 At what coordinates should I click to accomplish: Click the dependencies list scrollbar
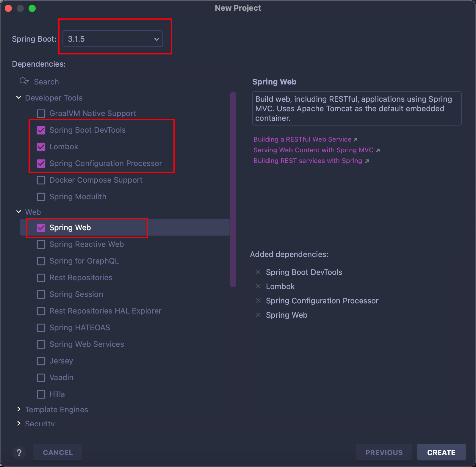pos(233,189)
